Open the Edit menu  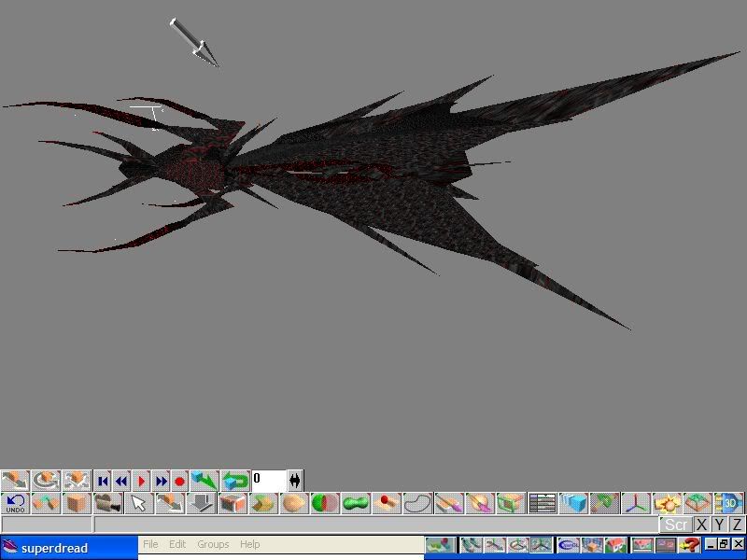click(x=177, y=544)
